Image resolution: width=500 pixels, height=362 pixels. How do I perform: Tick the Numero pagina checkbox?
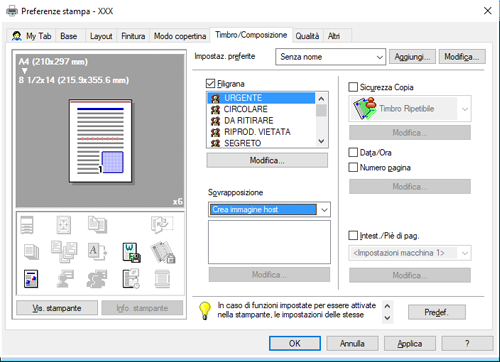[353, 167]
